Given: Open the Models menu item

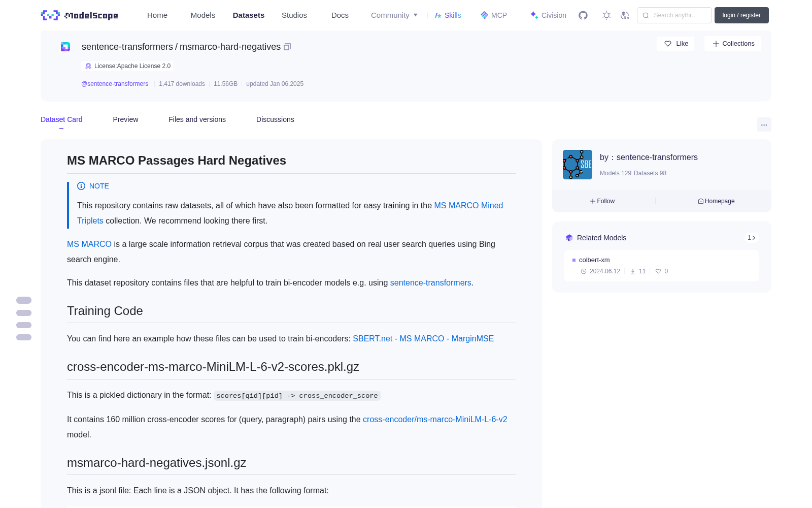Looking at the screenshot, I should pos(203,15).
